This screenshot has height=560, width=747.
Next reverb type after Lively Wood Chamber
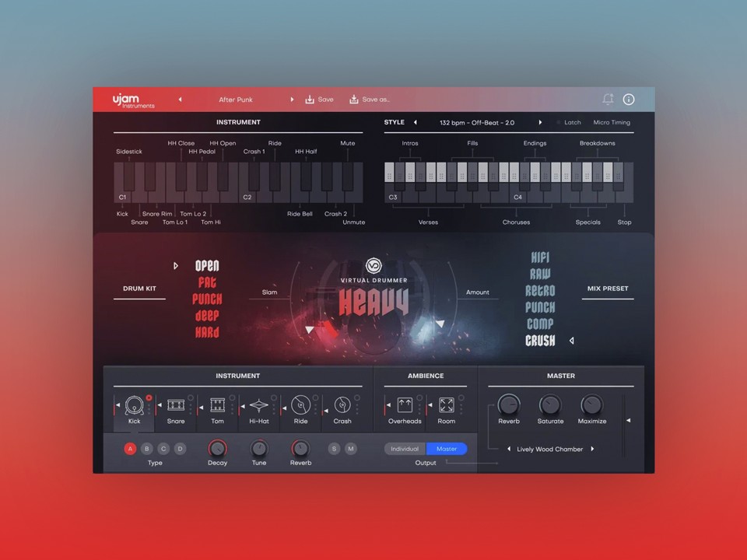click(592, 449)
